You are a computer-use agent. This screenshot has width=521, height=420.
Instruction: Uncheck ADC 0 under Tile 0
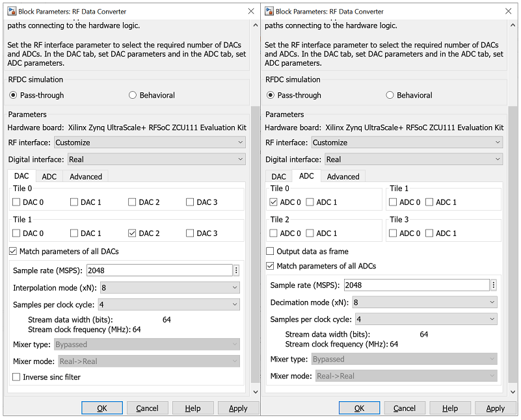pos(274,202)
